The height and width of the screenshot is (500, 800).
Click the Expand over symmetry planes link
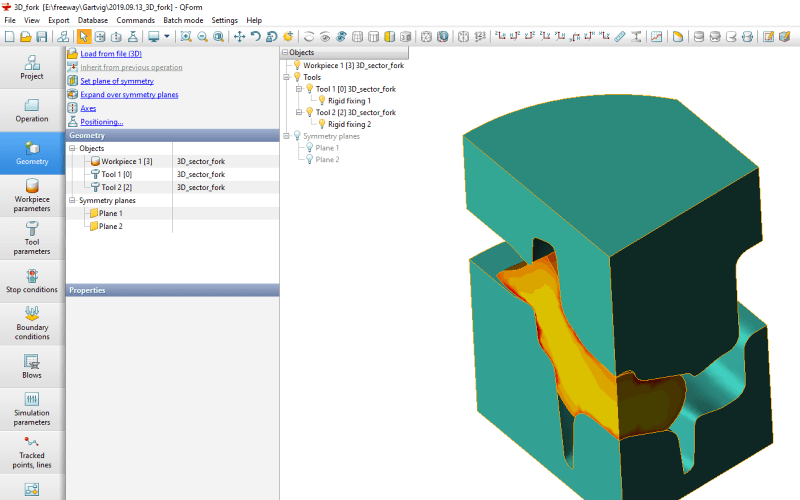point(129,94)
